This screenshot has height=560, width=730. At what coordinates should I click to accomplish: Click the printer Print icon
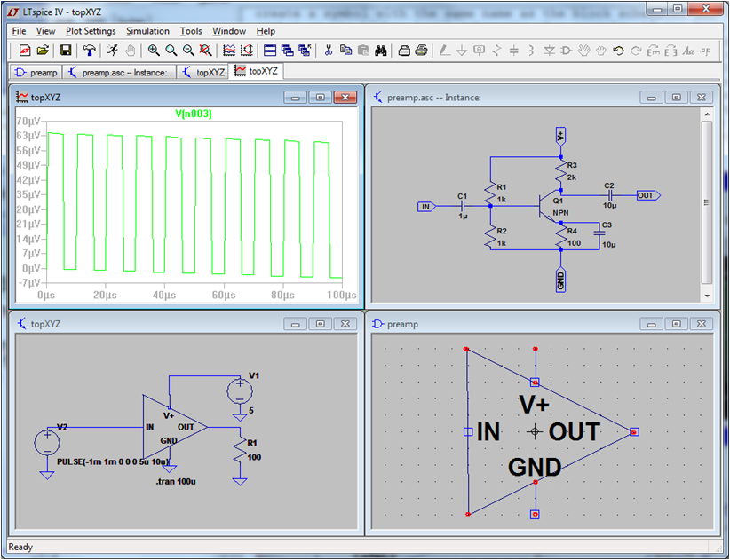[421, 51]
